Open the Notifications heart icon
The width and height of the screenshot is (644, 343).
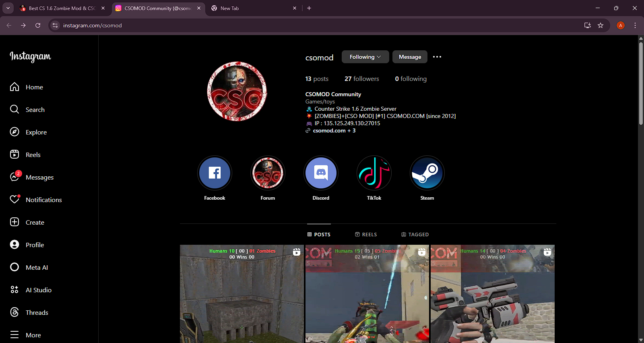tap(15, 200)
